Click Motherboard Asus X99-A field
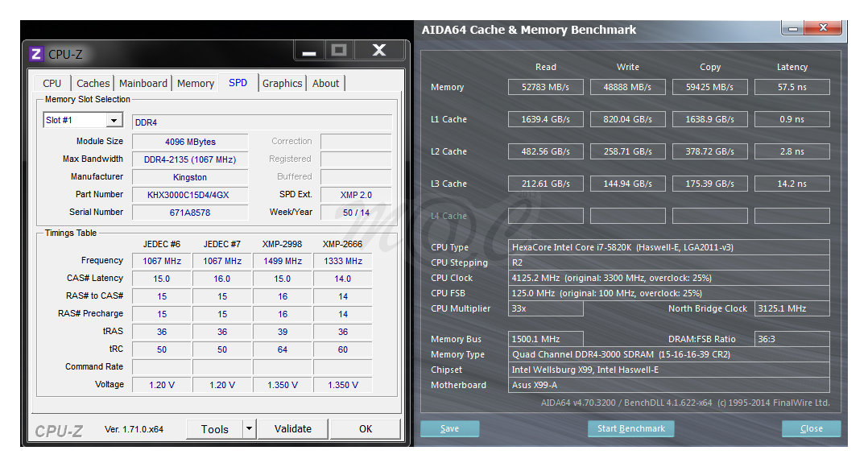The height and width of the screenshot is (467, 868). 668,385
